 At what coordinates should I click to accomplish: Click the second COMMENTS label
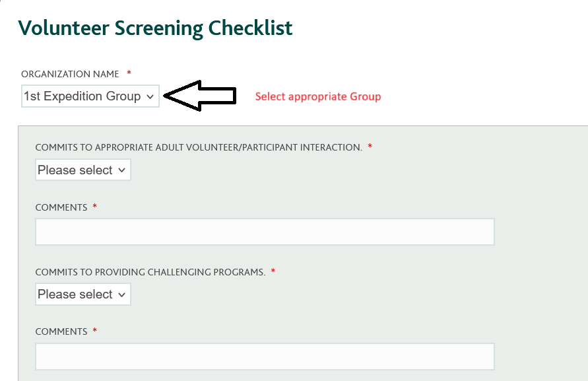(x=61, y=331)
